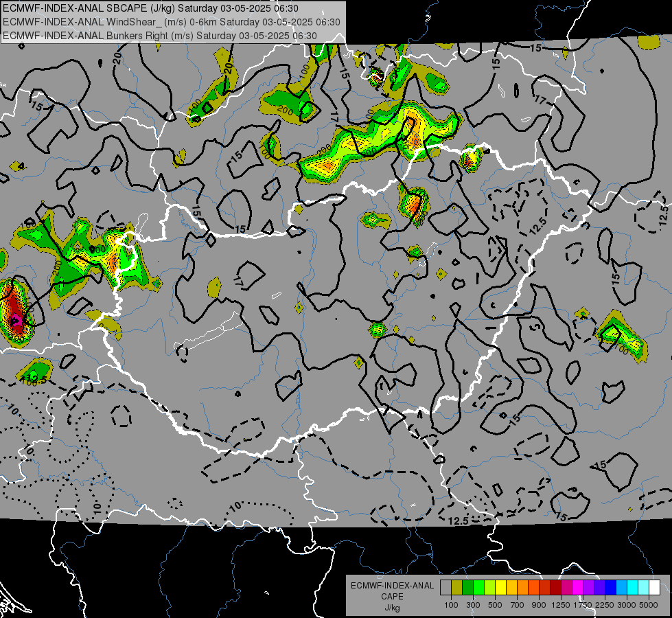Click the 1250 value under the legend

561,605
